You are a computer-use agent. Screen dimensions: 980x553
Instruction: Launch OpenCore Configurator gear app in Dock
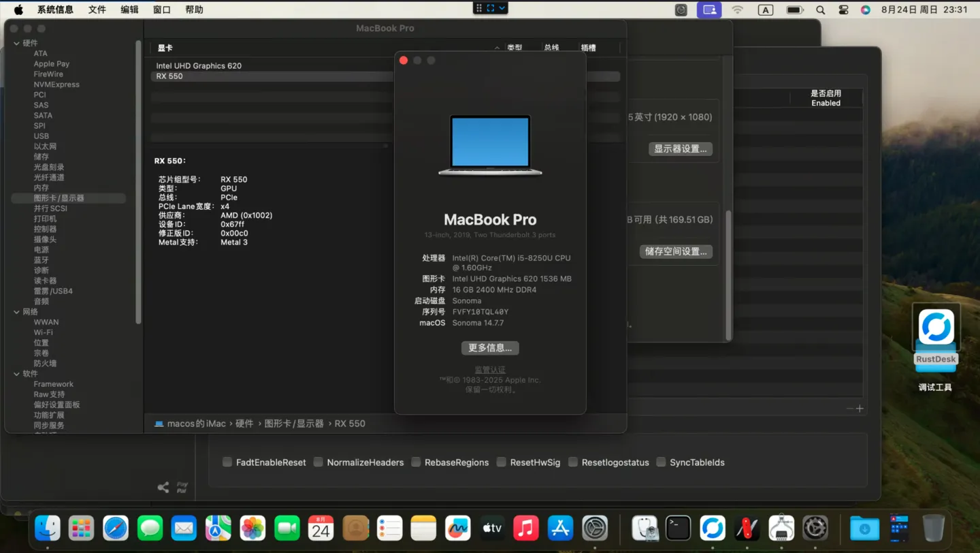tap(815, 528)
